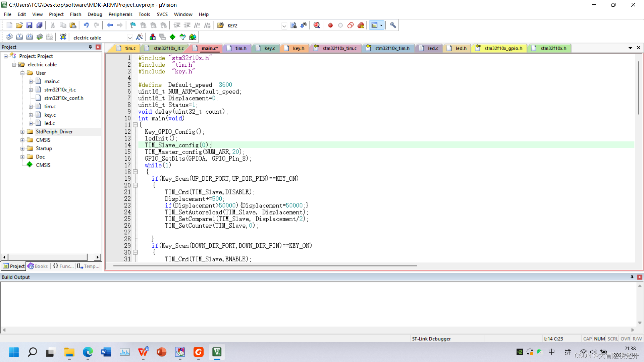This screenshot has height=362, width=644.
Task: Start the debug session icon
Action: tap(316, 25)
